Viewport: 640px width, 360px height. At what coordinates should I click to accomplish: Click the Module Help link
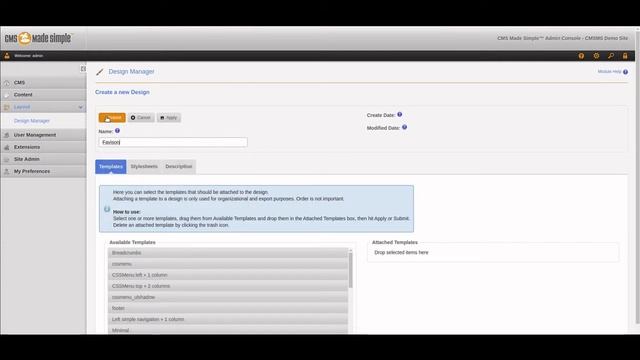[x=609, y=72]
